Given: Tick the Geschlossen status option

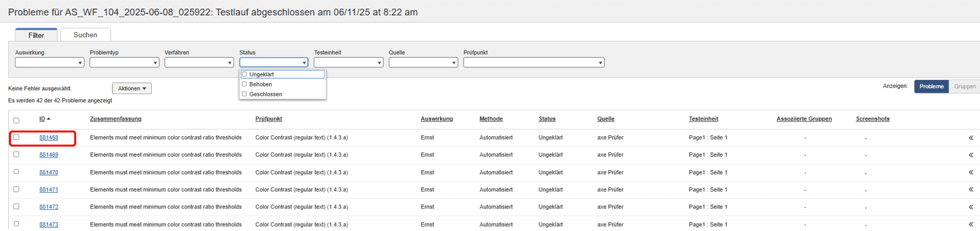Looking at the screenshot, I should [x=245, y=94].
